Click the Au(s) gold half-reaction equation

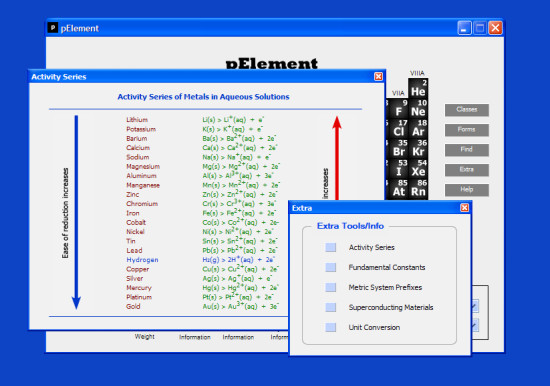240,306
